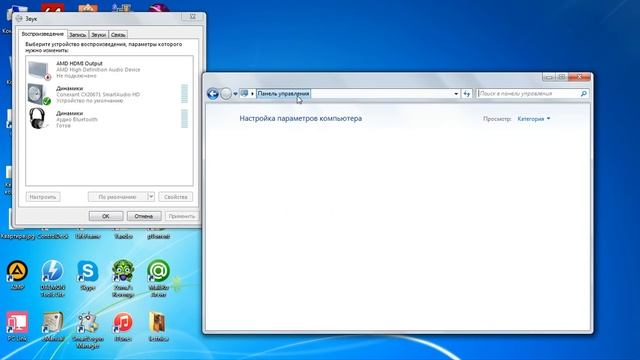Click the magnifier icon in search box
The image size is (640, 360).
(x=584, y=94)
